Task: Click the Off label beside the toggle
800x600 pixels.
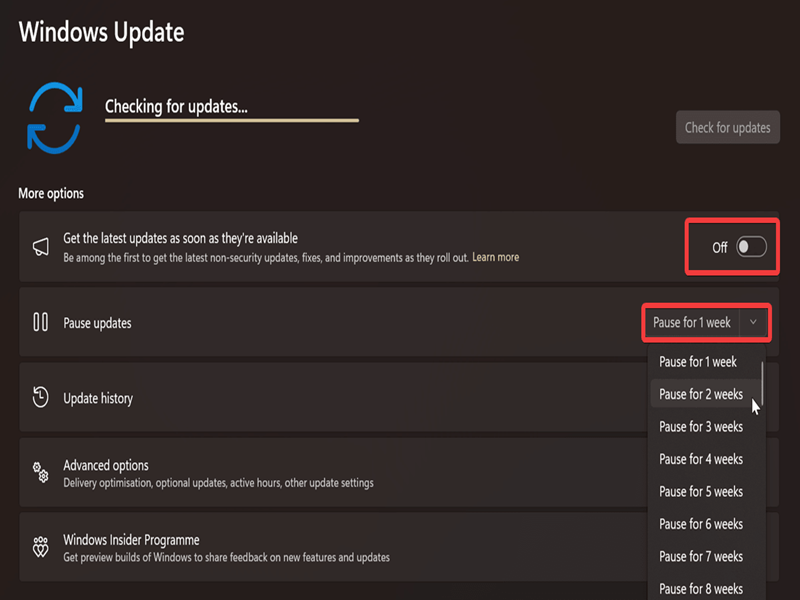Action: tap(719, 247)
